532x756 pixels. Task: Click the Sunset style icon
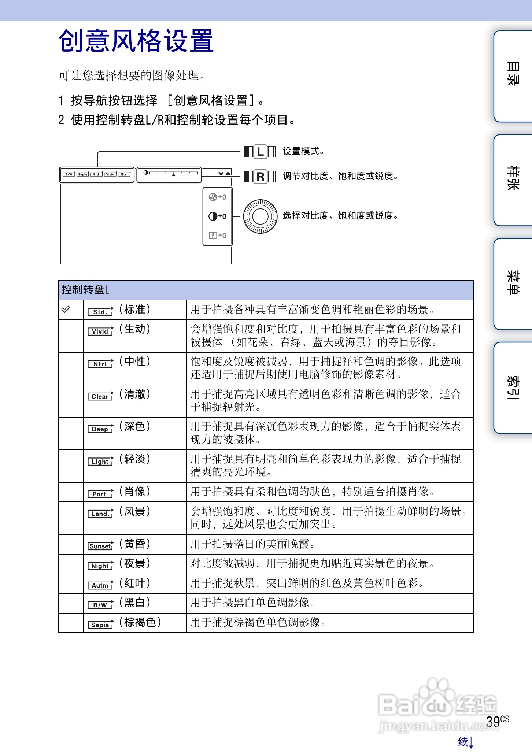pyautogui.click(x=101, y=546)
